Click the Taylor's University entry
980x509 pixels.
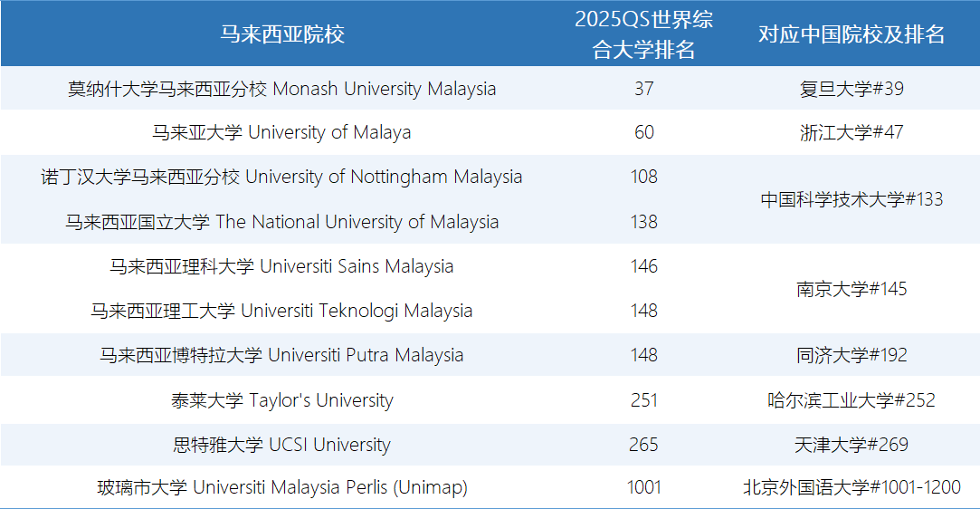pos(282,400)
